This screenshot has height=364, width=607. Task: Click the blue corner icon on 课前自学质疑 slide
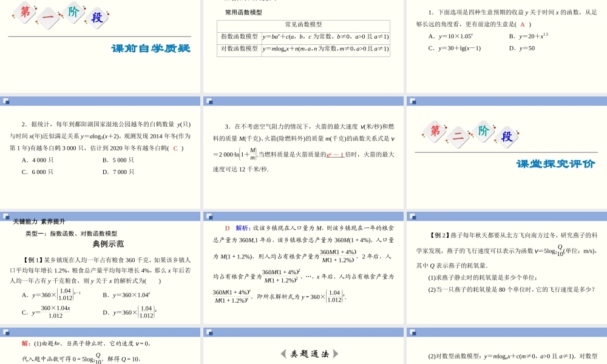pyautogui.click(x=7, y=100)
